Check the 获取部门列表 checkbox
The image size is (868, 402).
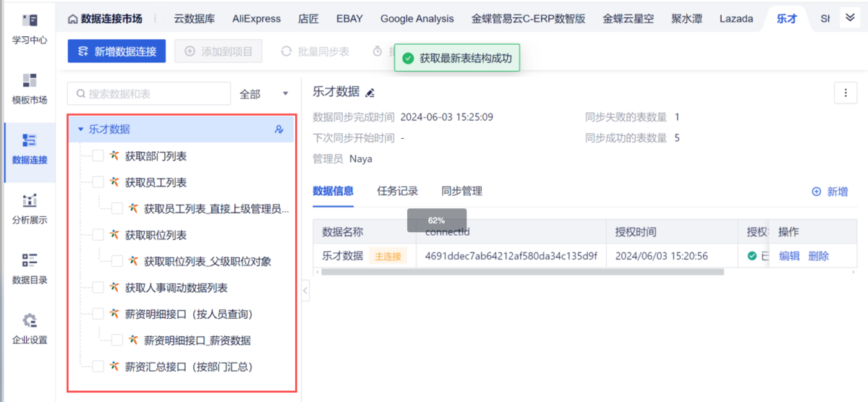coord(98,155)
